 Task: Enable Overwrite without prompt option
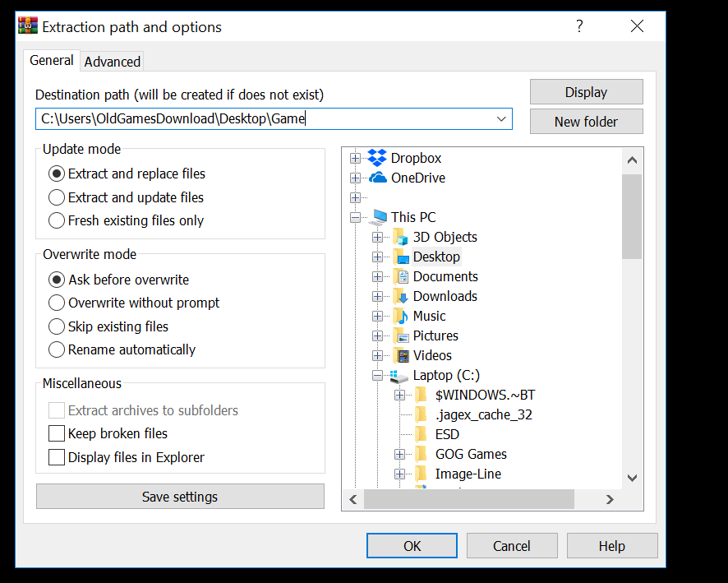(57, 303)
